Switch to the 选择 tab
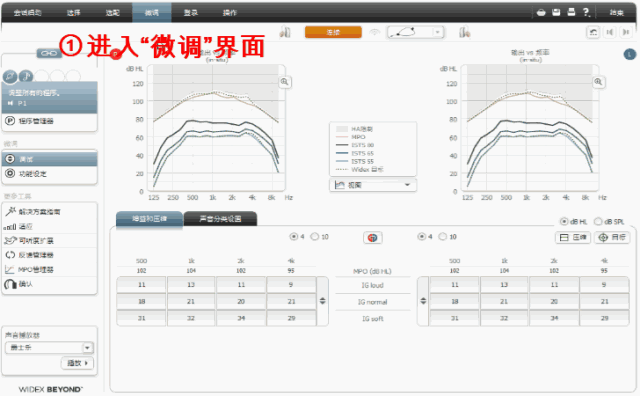 coord(73,13)
